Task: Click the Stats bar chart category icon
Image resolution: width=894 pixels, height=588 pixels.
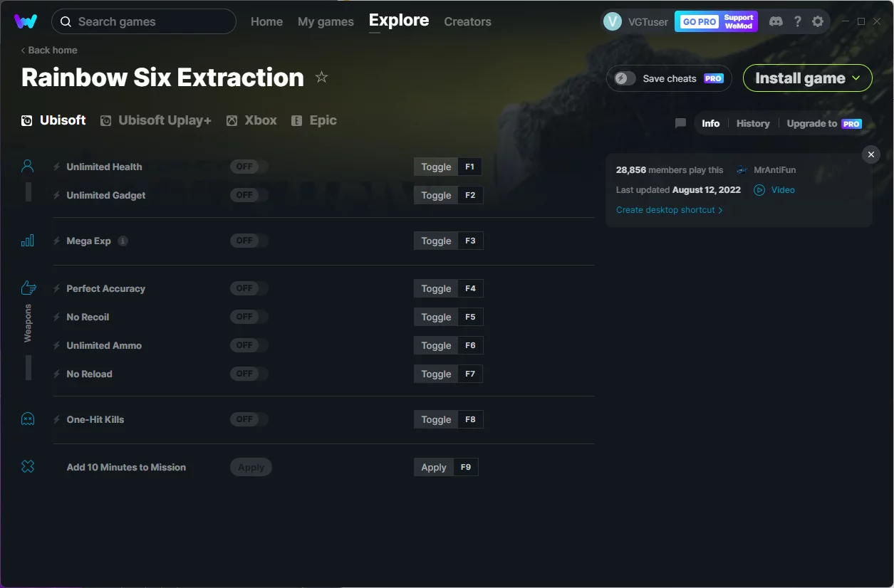Action: pos(28,241)
